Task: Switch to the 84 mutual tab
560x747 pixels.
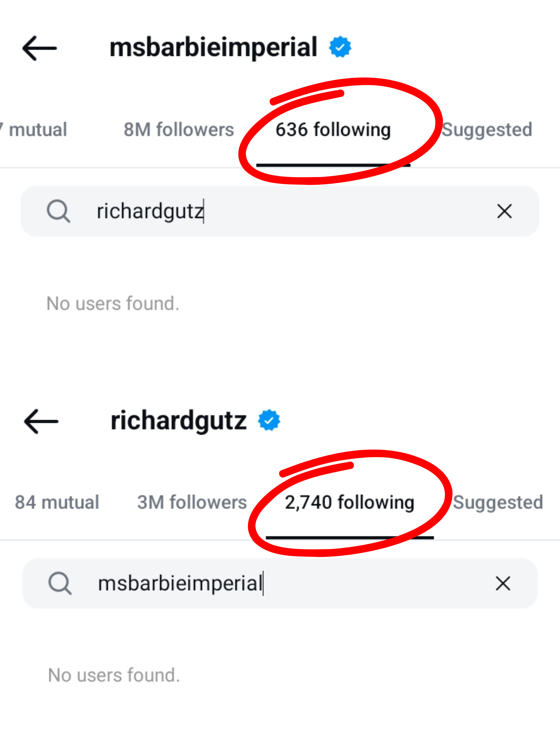Action: [x=57, y=502]
